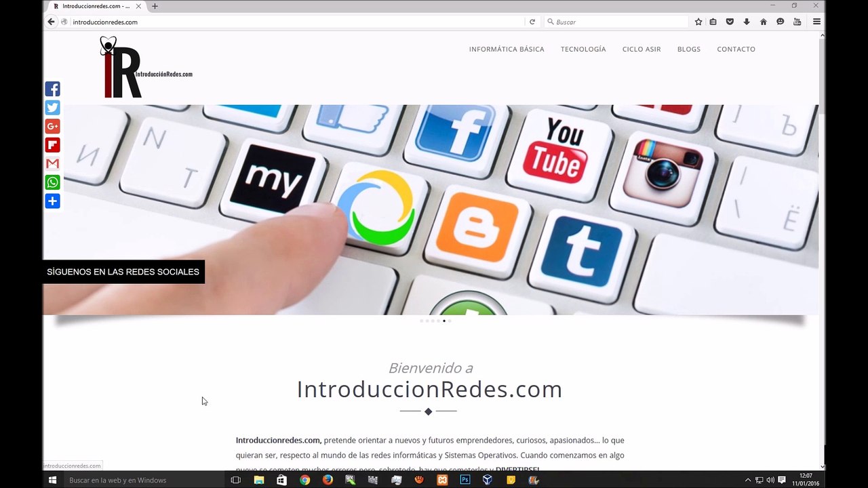Click the Windows taskbar search box

144,480
